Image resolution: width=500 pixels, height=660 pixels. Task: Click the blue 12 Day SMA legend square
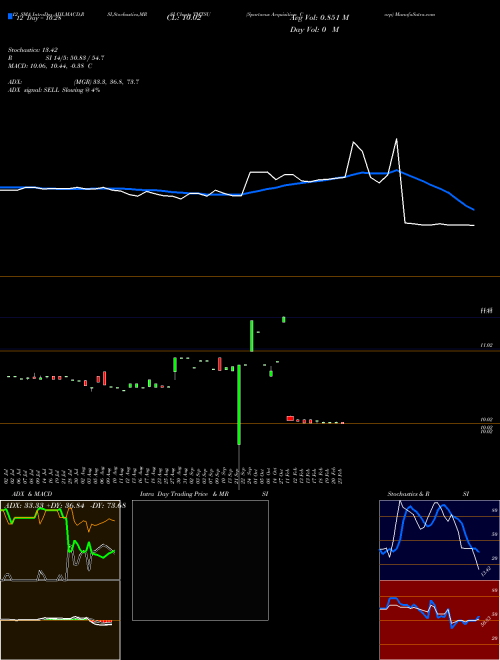[10, 16]
